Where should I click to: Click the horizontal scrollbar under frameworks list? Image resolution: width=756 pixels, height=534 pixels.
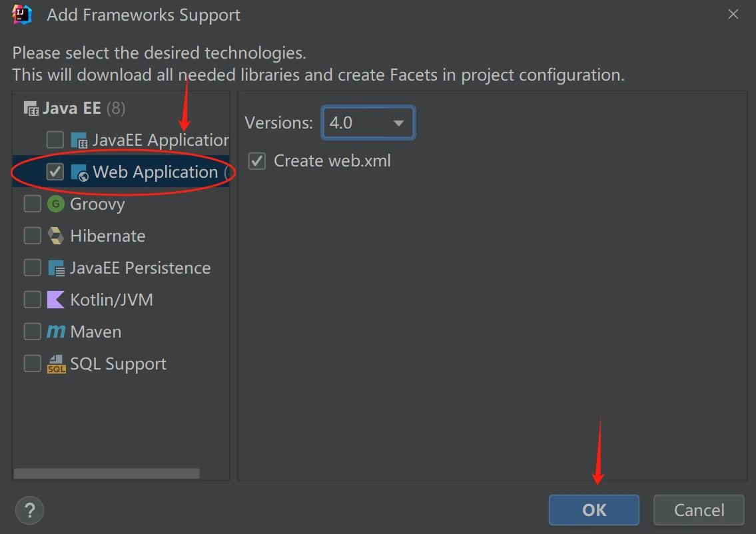tap(107, 473)
